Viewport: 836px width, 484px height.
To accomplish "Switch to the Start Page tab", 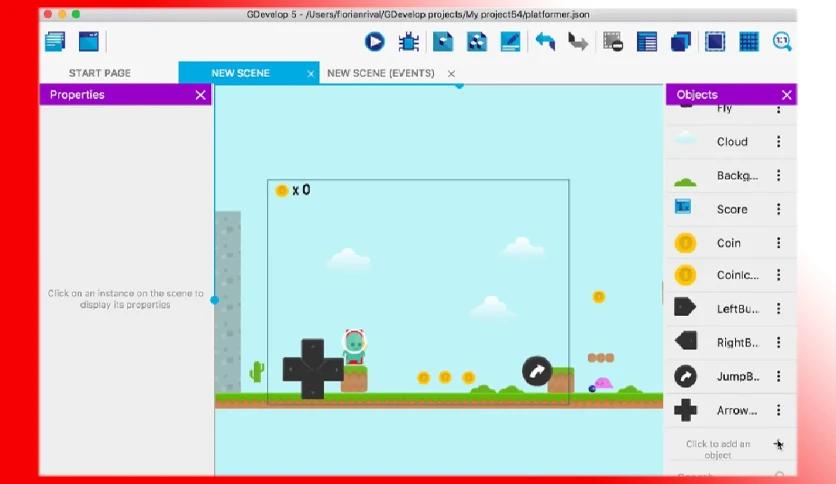I will point(100,73).
